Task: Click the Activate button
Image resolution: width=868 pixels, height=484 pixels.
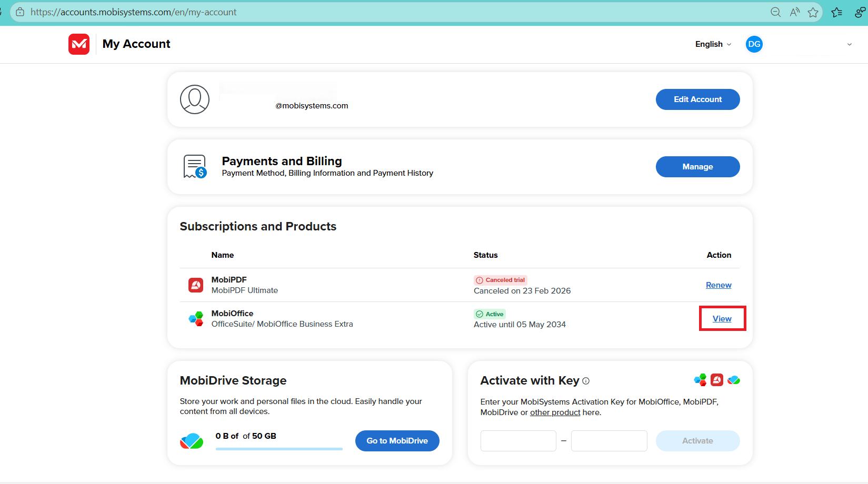Action: [x=698, y=441]
